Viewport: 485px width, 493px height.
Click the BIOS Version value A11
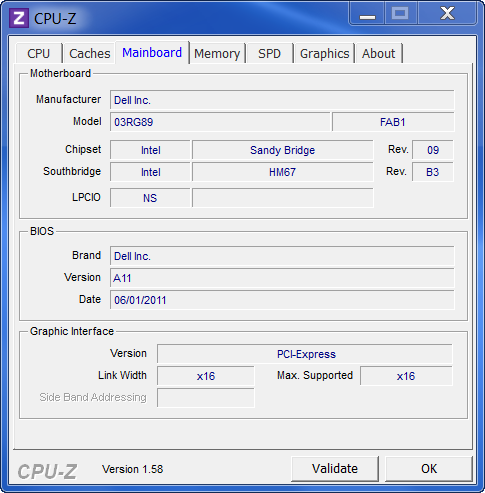pyautogui.click(x=282, y=278)
